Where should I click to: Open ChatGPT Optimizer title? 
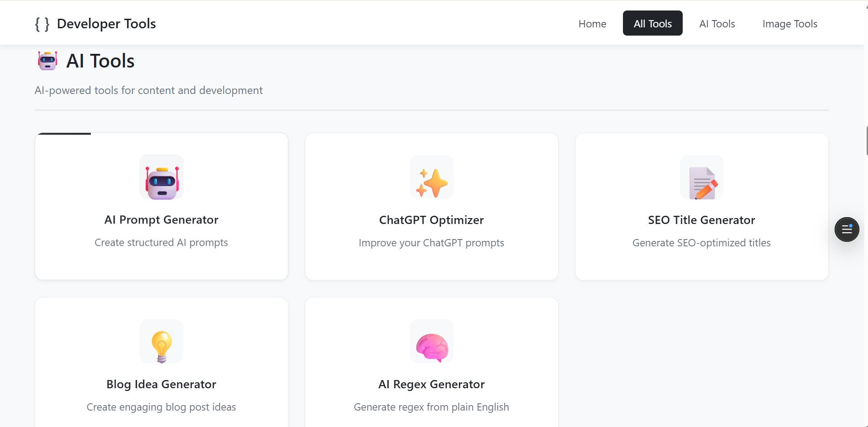pyautogui.click(x=432, y=220)
